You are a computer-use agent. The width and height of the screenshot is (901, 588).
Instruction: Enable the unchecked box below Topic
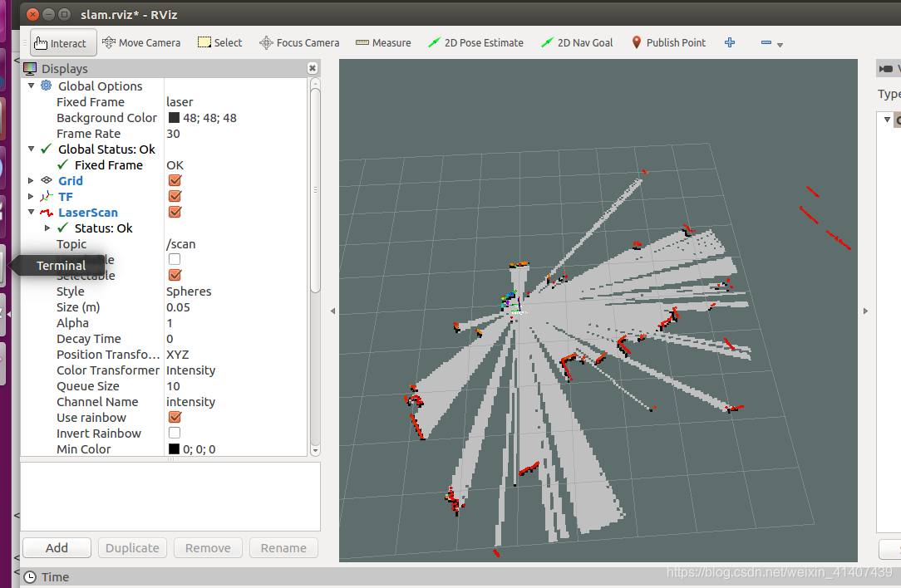[175, 260]
